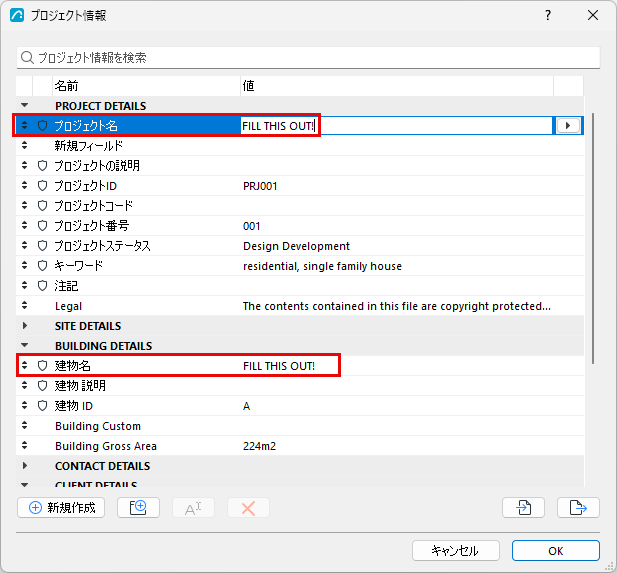The image size is (617, 573).
Task: Select the プロジェクトコード row name
Action: pyautogui.click(x=94, y=205)
